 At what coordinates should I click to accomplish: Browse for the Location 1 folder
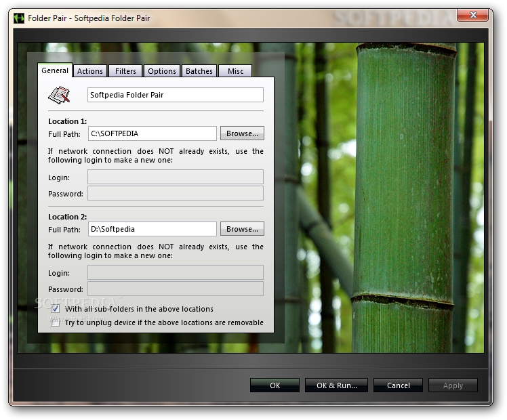pos(242,133)
